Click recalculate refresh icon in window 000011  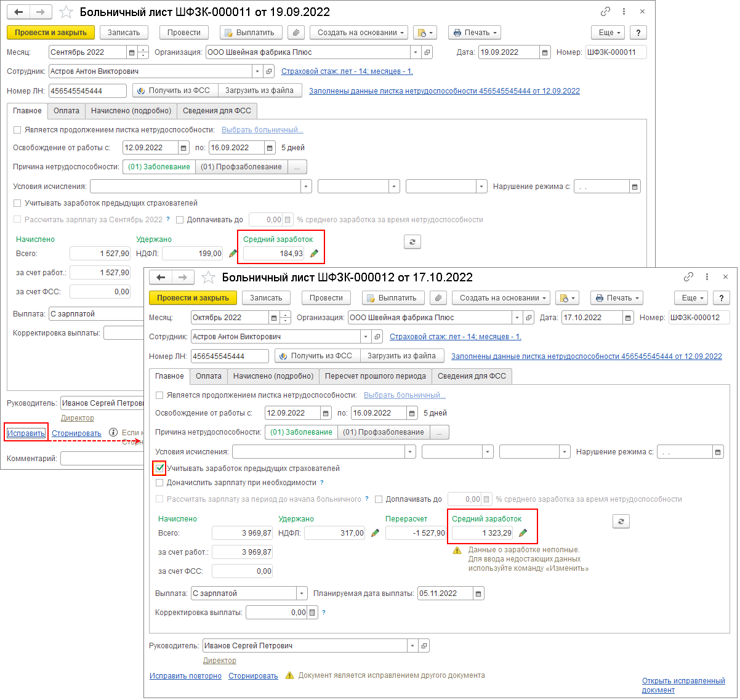[412, 242]
